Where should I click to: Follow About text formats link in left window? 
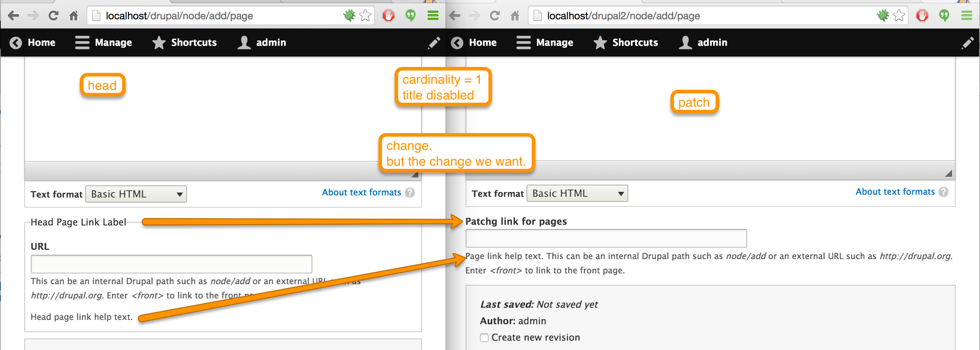[x=361, y=192]
